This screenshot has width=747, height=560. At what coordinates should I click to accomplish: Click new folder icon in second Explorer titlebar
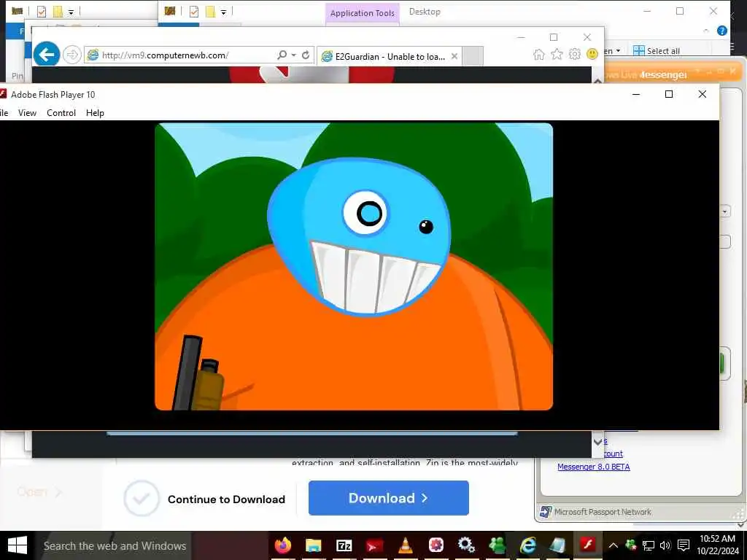click(210, 12)
